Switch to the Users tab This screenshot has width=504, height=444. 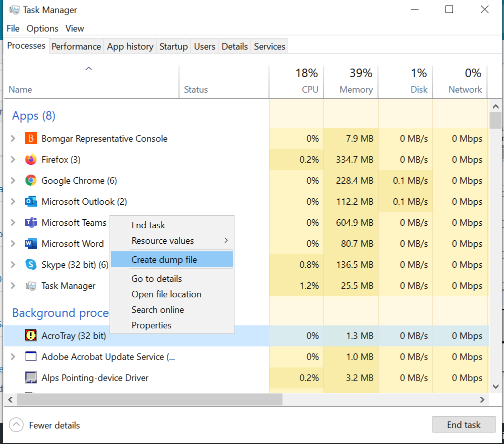click(204, 47)
